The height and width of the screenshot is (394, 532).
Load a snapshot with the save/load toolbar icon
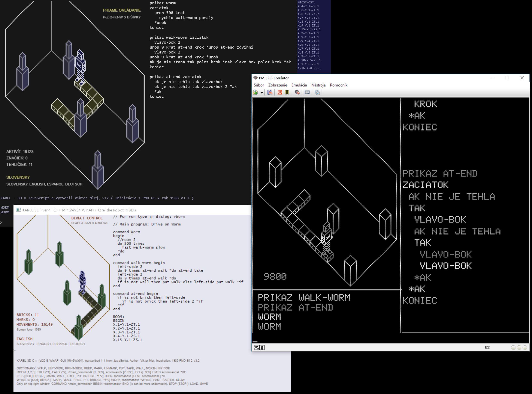tap(270, 92)
